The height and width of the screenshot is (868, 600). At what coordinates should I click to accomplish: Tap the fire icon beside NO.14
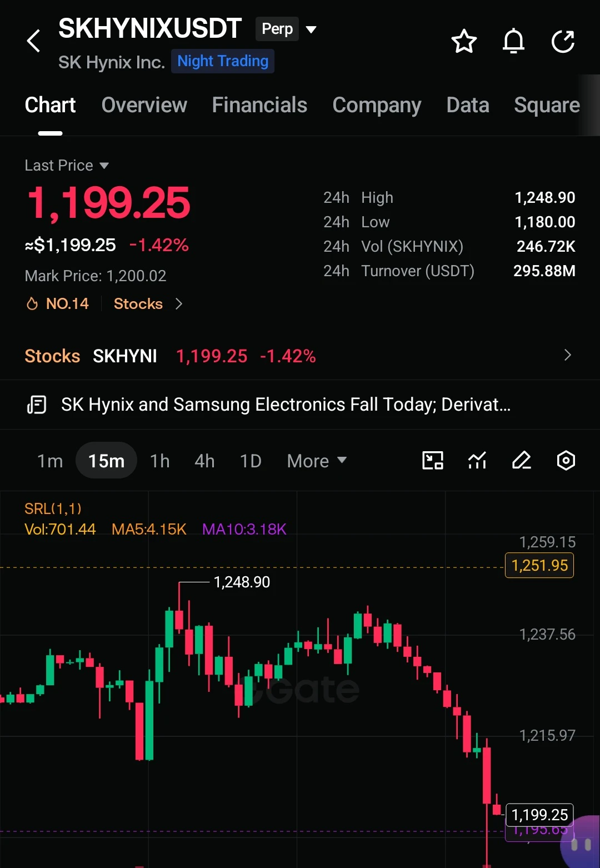(32, 303)
